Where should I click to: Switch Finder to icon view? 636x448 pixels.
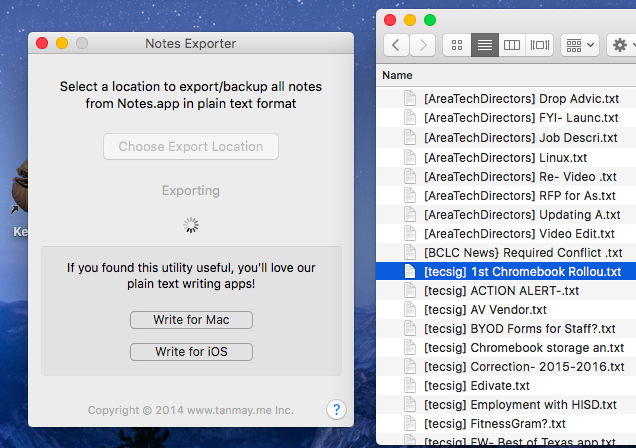pos(457,45)
